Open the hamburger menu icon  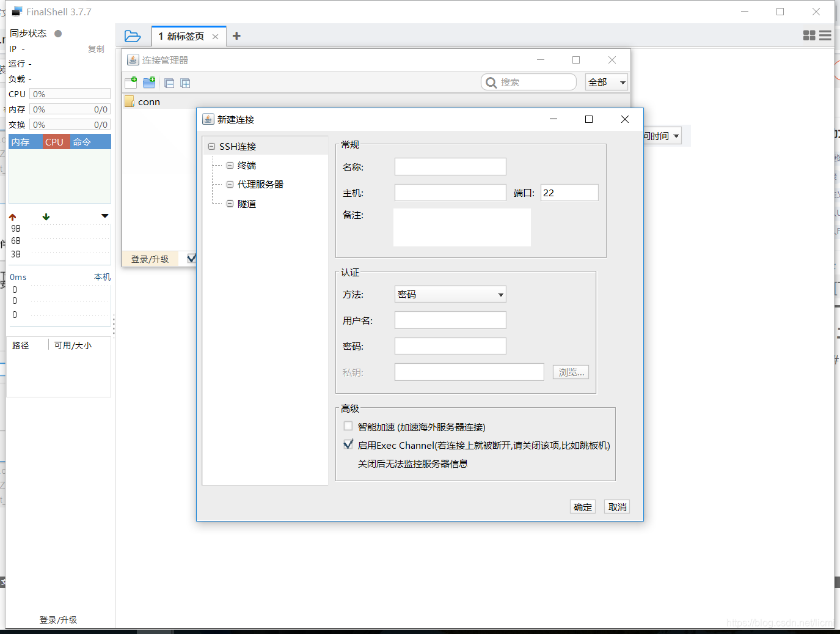(x=825, y=35)
